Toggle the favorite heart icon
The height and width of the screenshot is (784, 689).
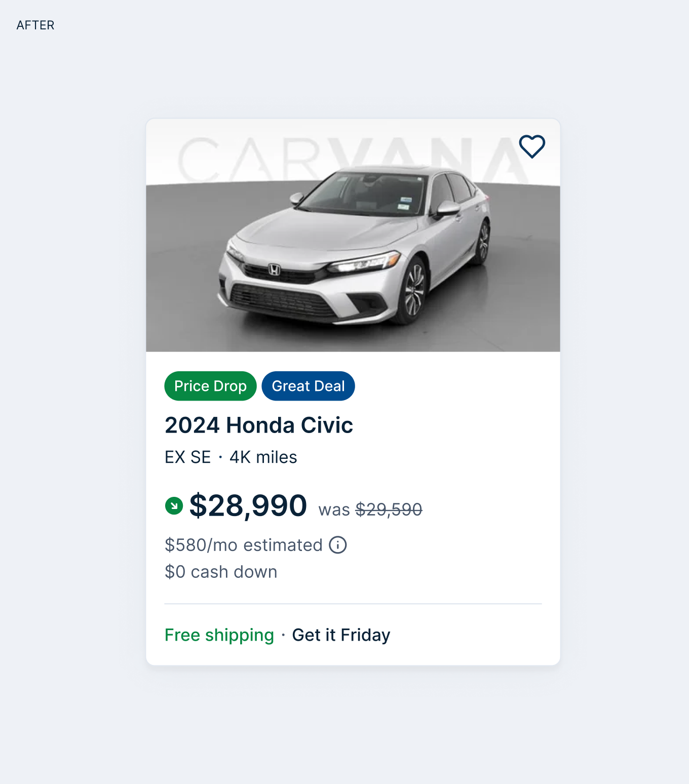pos(532,146)
